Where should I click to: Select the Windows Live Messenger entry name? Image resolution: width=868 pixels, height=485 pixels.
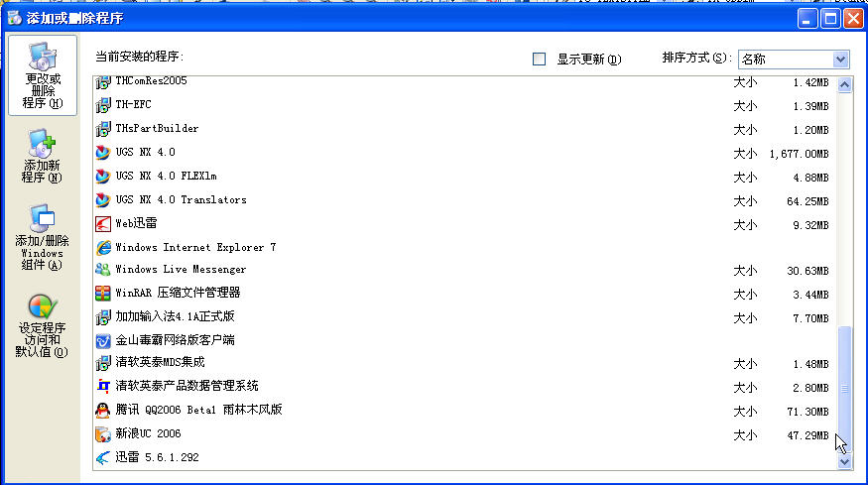click(181, 270)
